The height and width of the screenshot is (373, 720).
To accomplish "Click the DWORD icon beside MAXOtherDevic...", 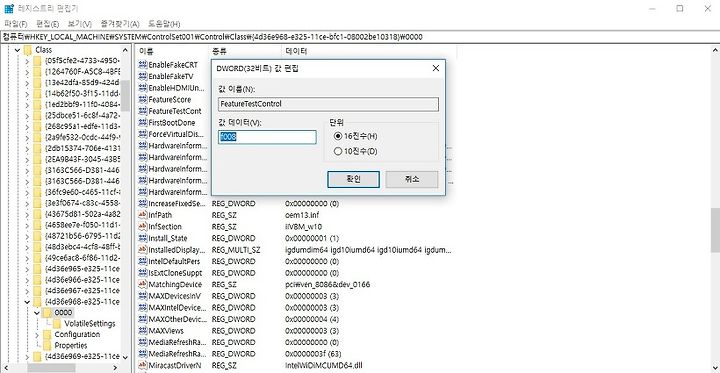I will coord(143,319).
